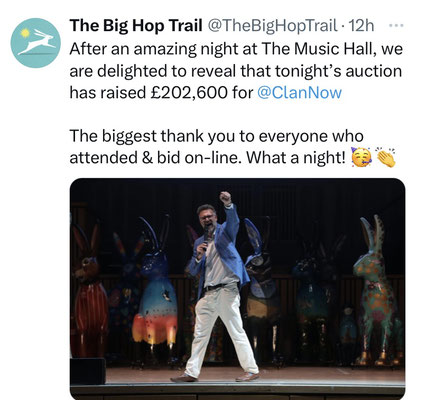Click the 'After an amazing night' paragraph
427x400 pixels.
click(x=236, y=71)
